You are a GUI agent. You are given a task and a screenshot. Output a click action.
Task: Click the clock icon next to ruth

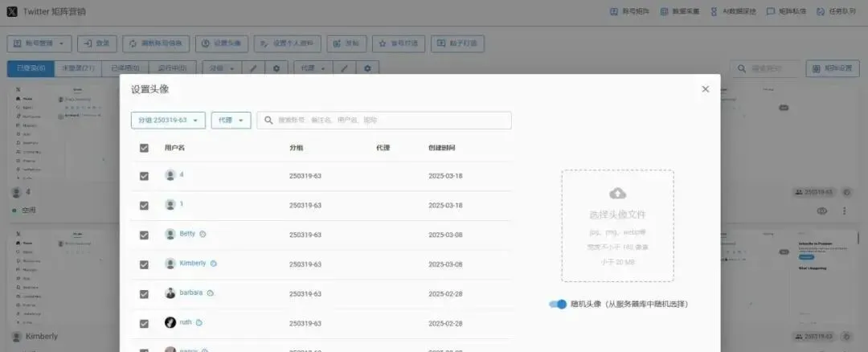(x=199, y=322)
